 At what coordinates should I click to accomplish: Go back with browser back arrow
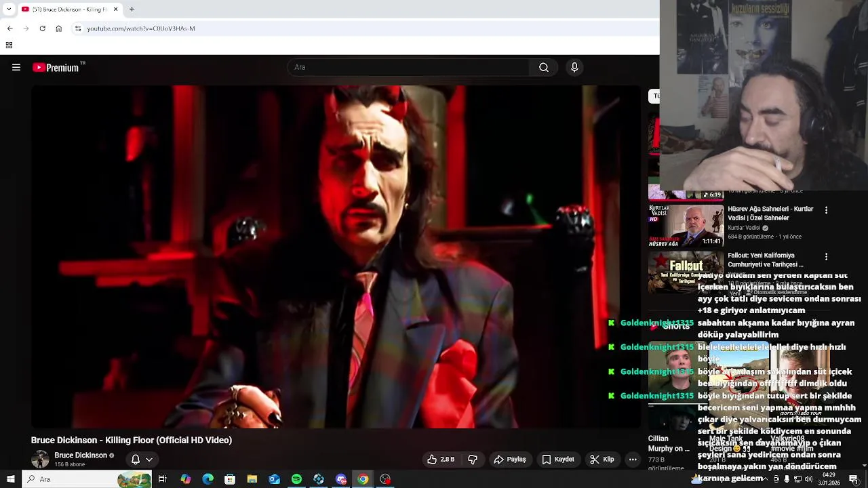(x=9, y=28)
